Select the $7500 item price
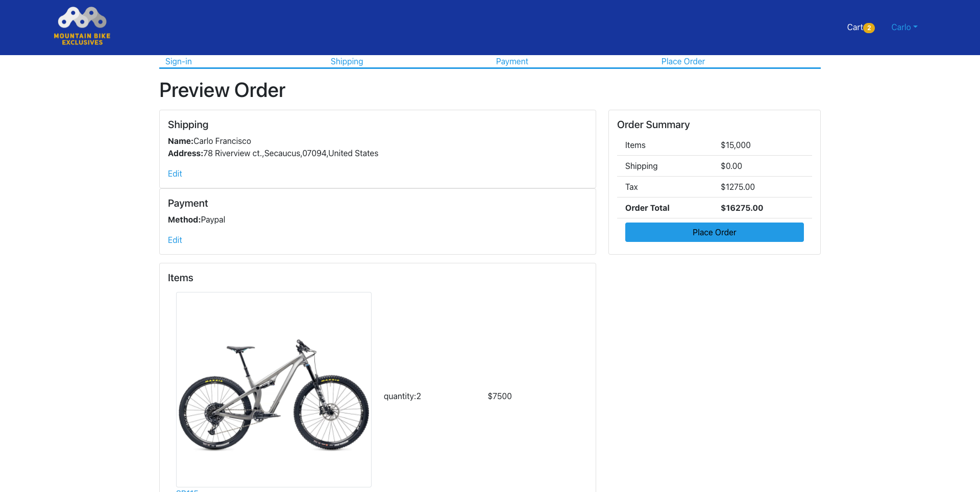This screenshot has width=980, height=492. (x=500, y=396)
